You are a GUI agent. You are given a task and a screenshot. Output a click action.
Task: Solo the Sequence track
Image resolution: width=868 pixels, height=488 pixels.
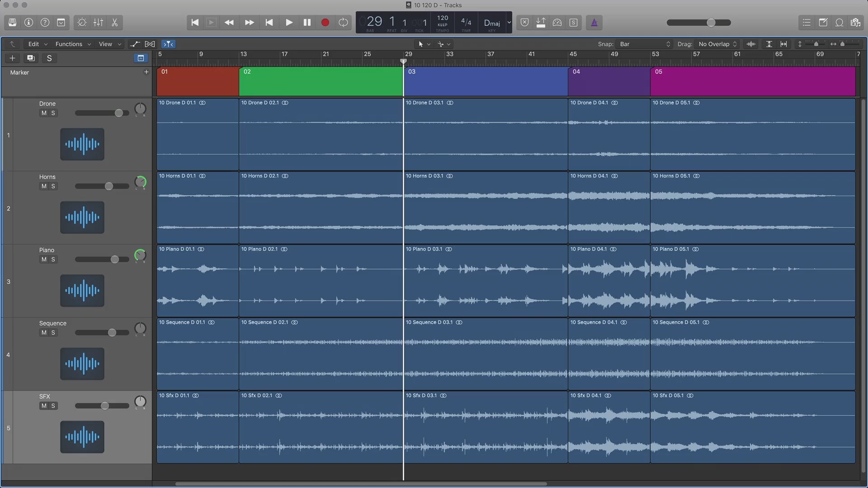(53, 333)
